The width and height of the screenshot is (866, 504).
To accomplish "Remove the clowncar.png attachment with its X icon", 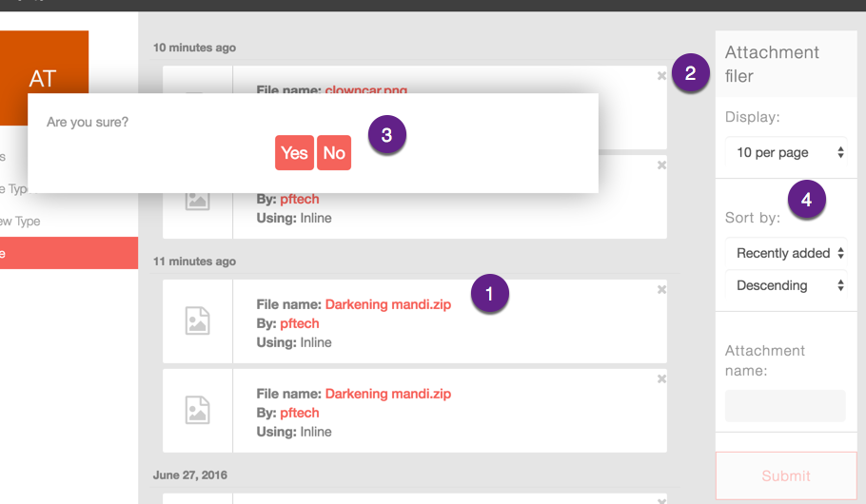I will pyautogui.click(x=661, y=76).
